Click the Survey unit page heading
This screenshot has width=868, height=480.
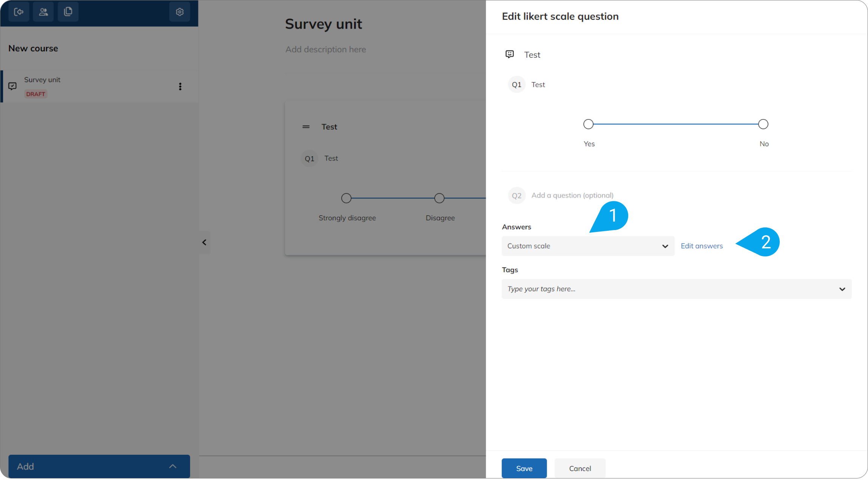pyautogui.click(x=324, y=24)
